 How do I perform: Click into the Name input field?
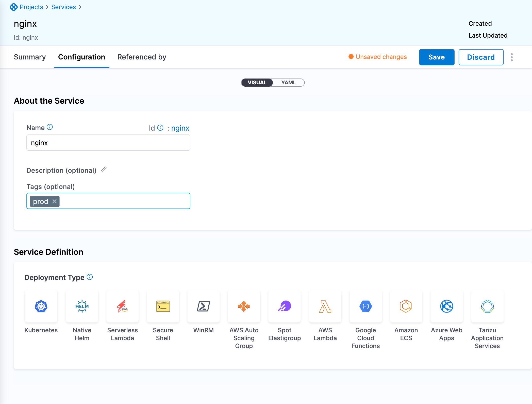[108, 143]
